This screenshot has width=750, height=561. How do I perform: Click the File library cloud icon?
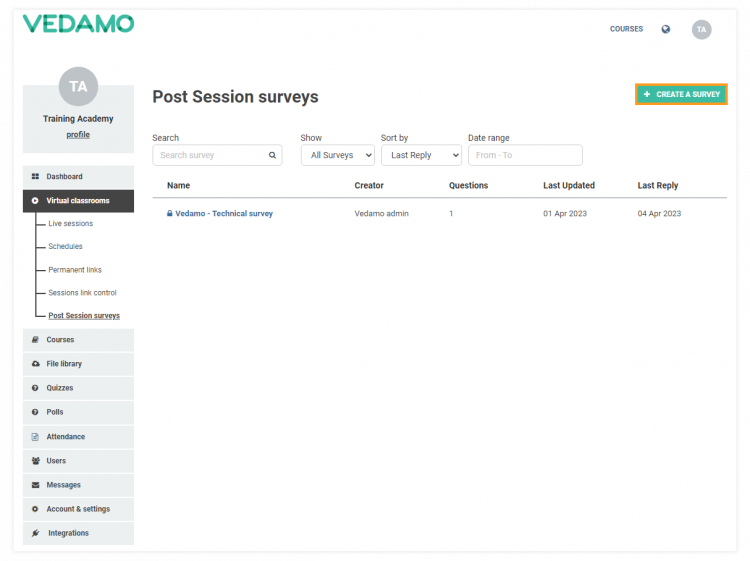coord(35,364)
